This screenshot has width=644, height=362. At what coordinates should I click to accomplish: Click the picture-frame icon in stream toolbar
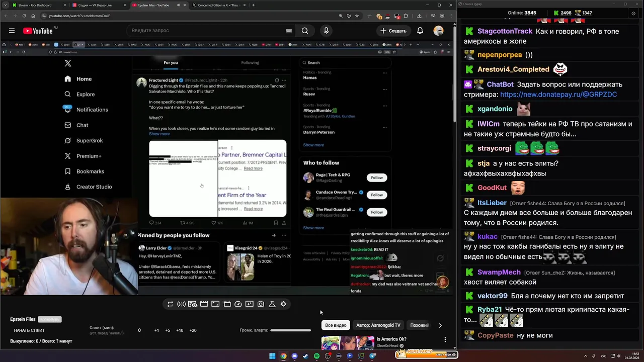click(x=215, y=304)
